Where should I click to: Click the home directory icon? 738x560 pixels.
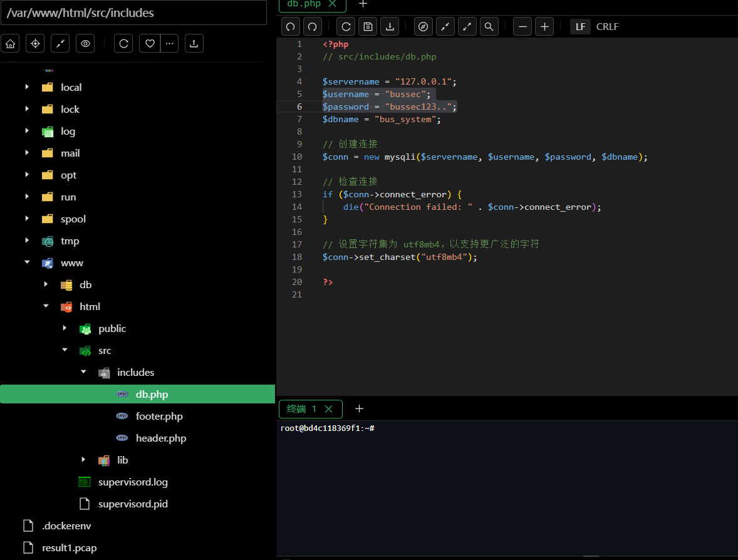[x=11, y=43]
